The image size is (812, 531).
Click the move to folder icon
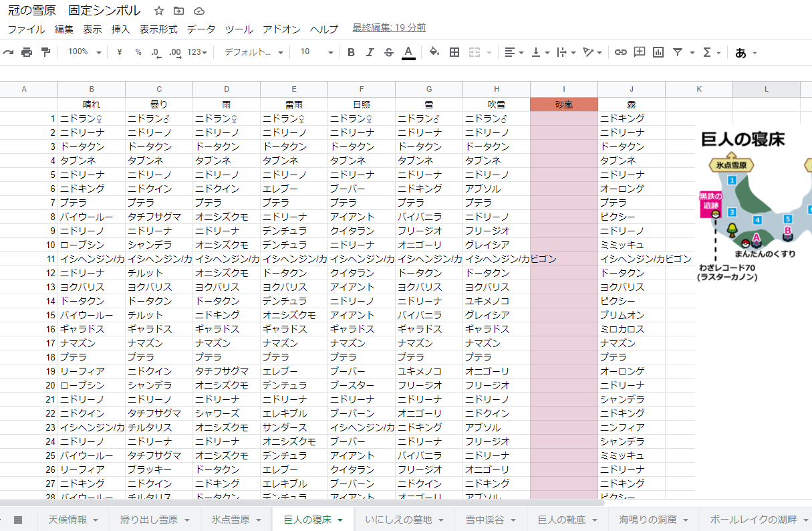click(178, 11)
